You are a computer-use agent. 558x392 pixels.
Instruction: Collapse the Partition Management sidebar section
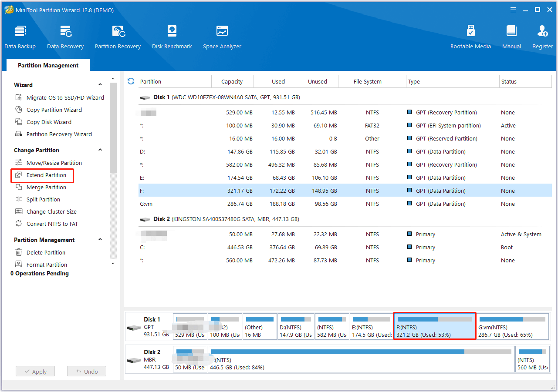100,240
